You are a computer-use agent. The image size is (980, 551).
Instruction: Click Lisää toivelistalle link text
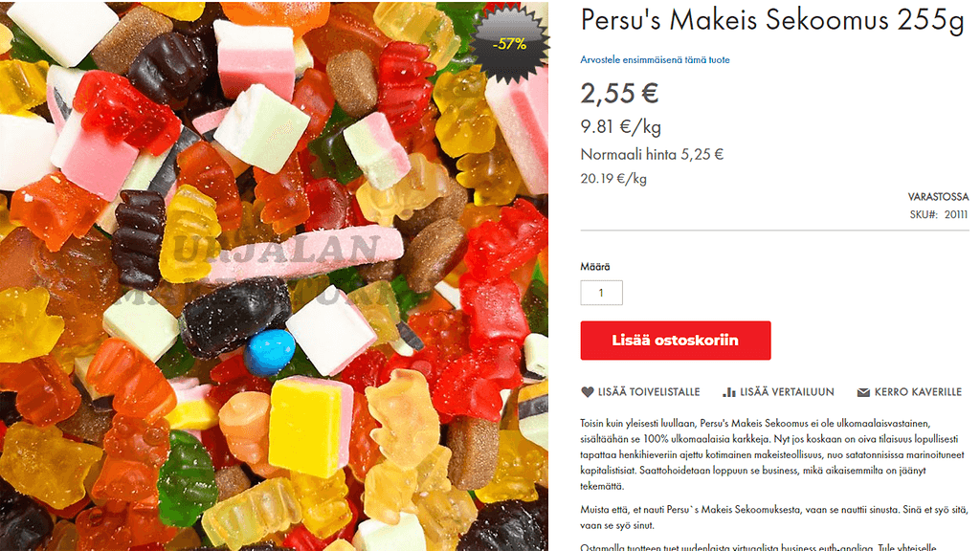point(649,392)
